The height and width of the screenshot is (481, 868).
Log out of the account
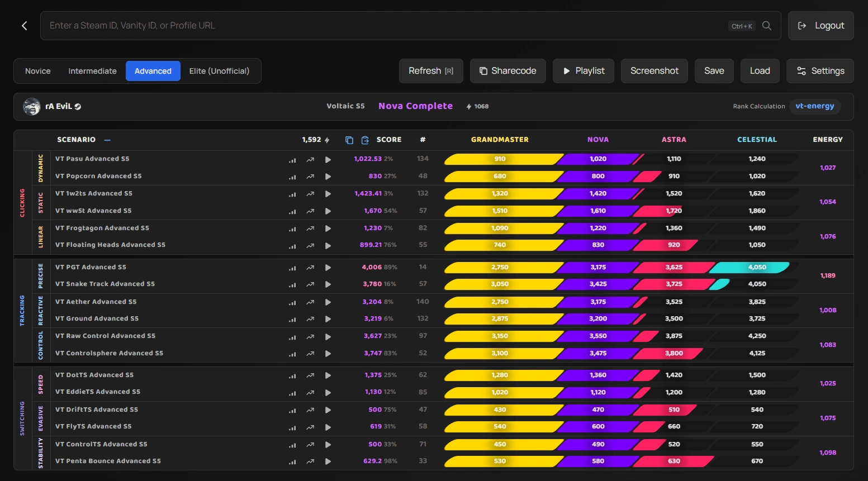(820, 25)
